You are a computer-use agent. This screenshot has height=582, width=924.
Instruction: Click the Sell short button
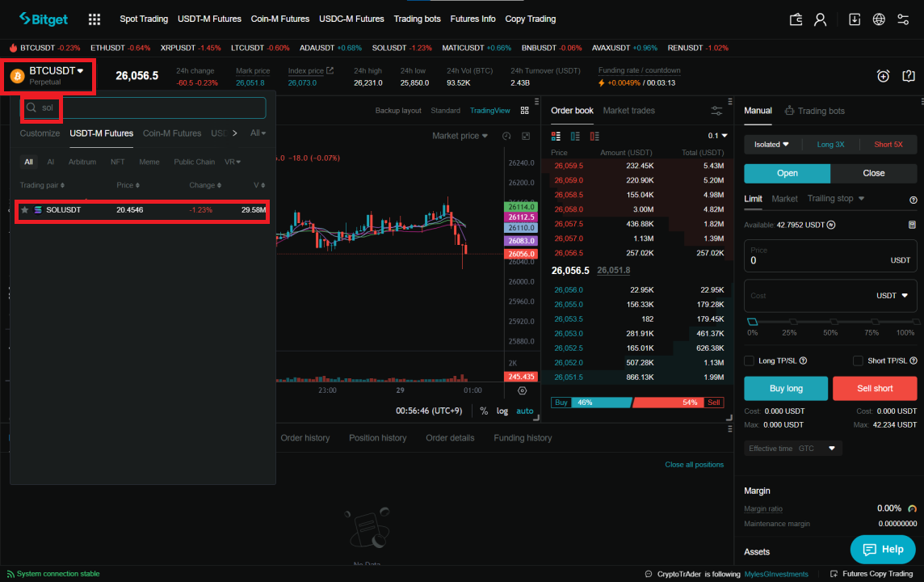pyautogui.click(x=875, y=389)
